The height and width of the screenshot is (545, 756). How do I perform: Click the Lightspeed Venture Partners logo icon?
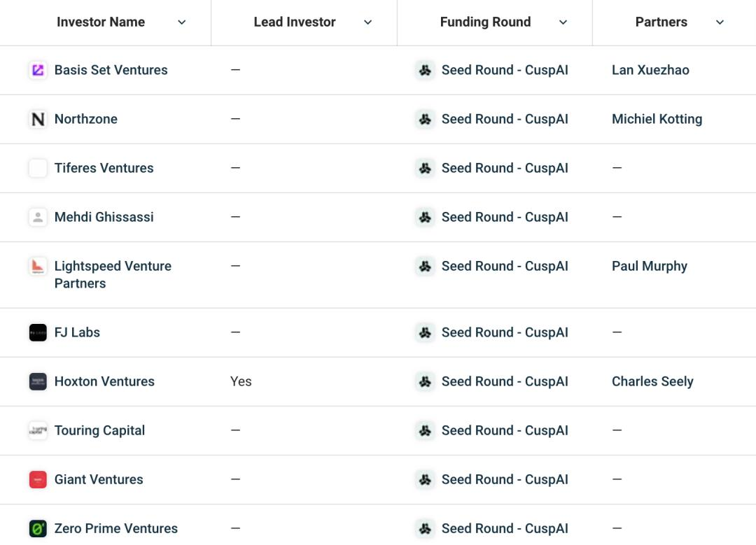(x=38, y=266)
